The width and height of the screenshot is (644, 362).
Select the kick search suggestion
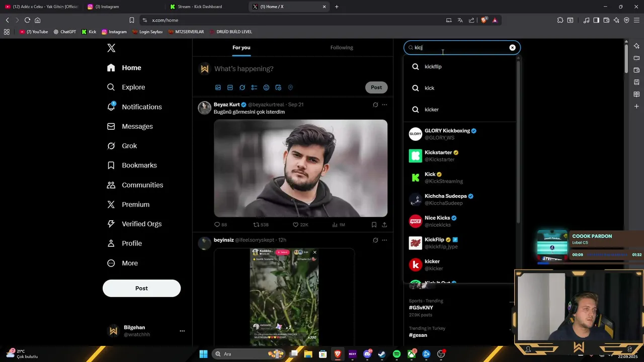coord(459,88)
